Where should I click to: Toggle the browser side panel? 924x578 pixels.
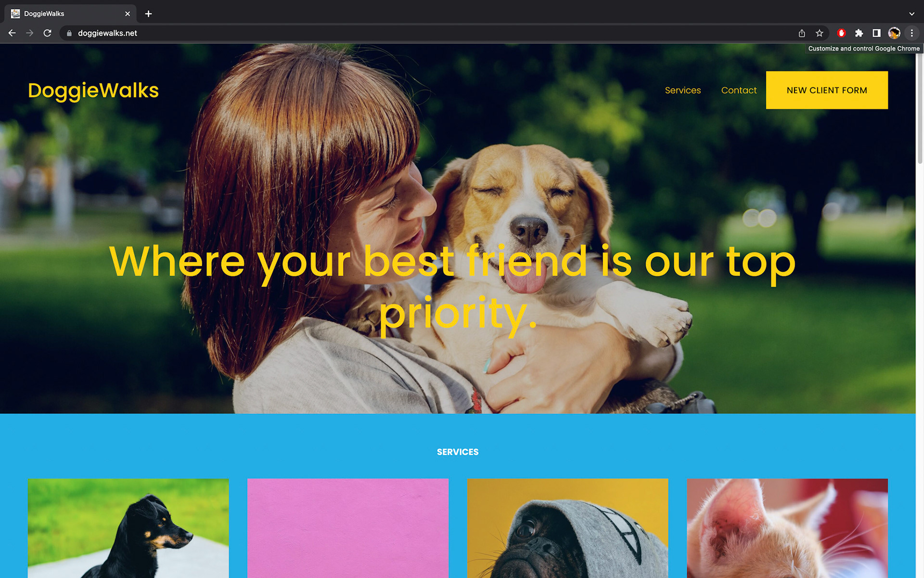tap(876, 33)
